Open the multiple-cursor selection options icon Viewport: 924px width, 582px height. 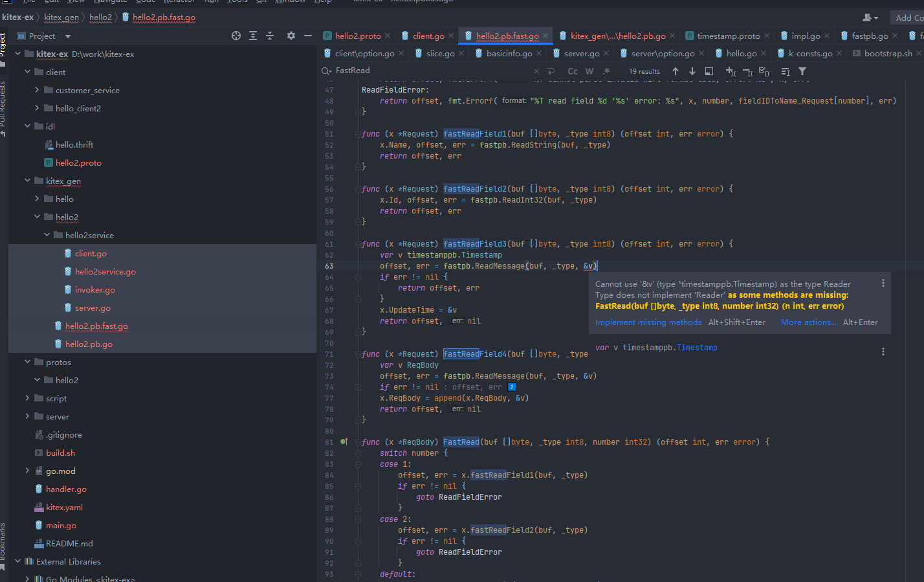(786, 71)
